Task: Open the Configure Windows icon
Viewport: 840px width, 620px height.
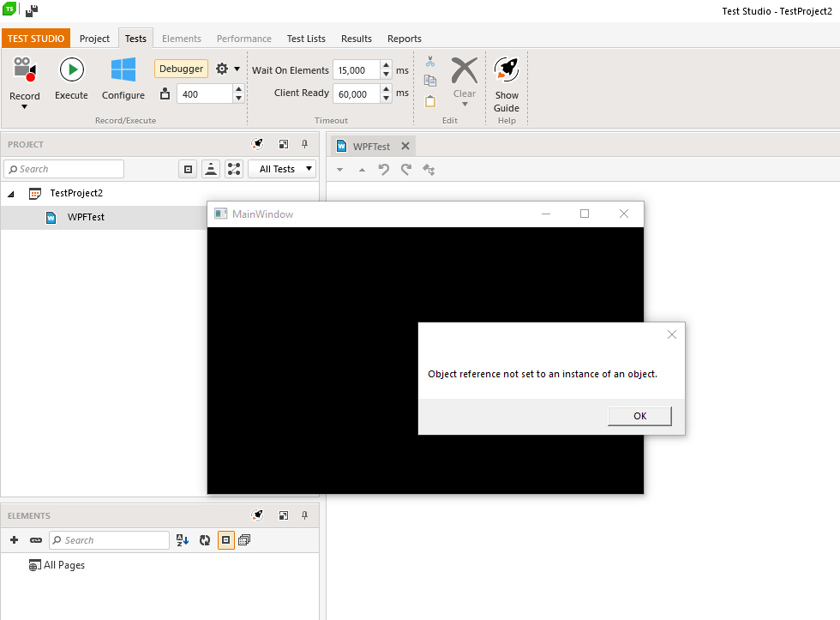Action: pyautogui.click(x=123, y=69)
